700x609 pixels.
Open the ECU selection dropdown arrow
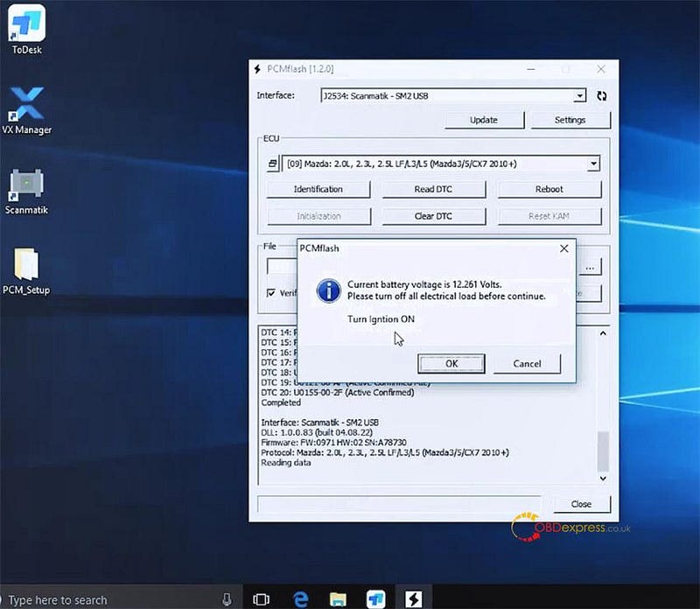pos(593,164)
